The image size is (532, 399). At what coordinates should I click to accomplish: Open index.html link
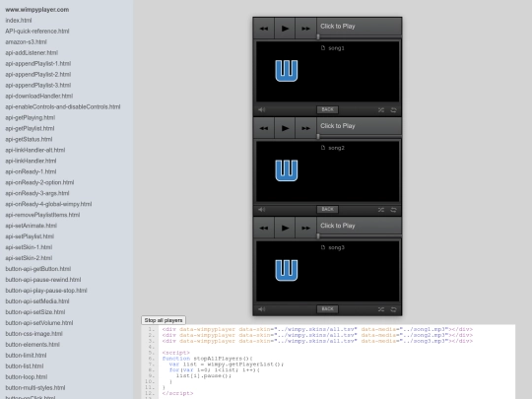[19, 21]
